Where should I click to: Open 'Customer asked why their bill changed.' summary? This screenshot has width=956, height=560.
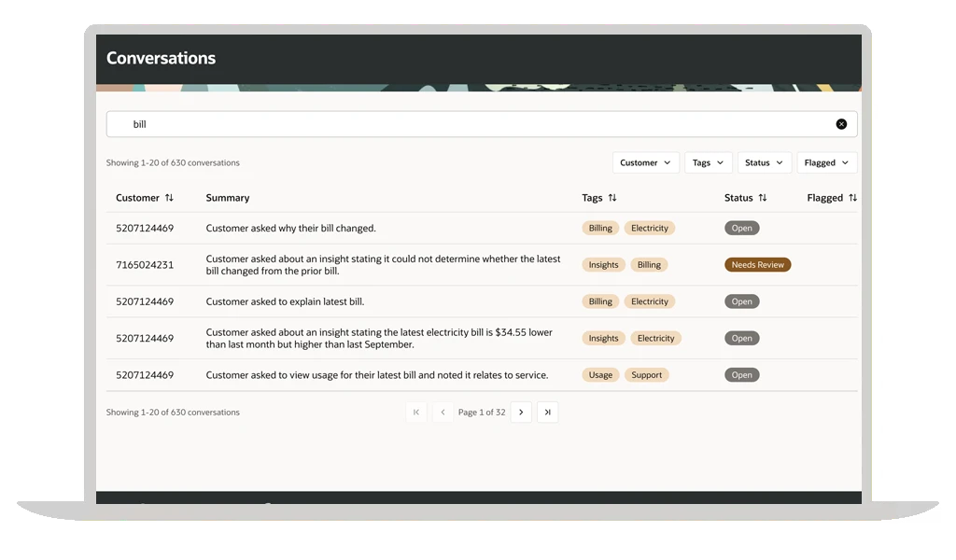tap(291, 229)
